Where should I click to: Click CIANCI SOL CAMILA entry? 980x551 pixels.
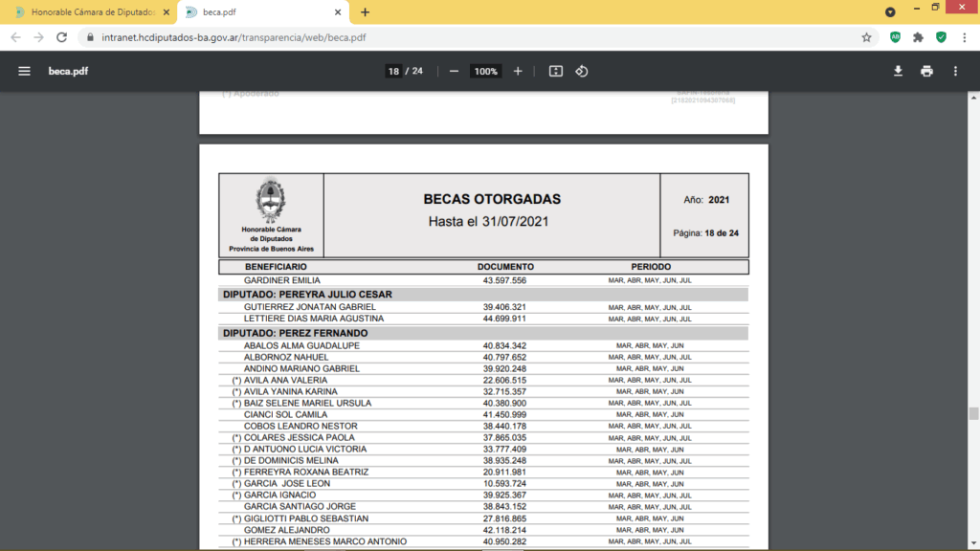(x=285, y=415)
